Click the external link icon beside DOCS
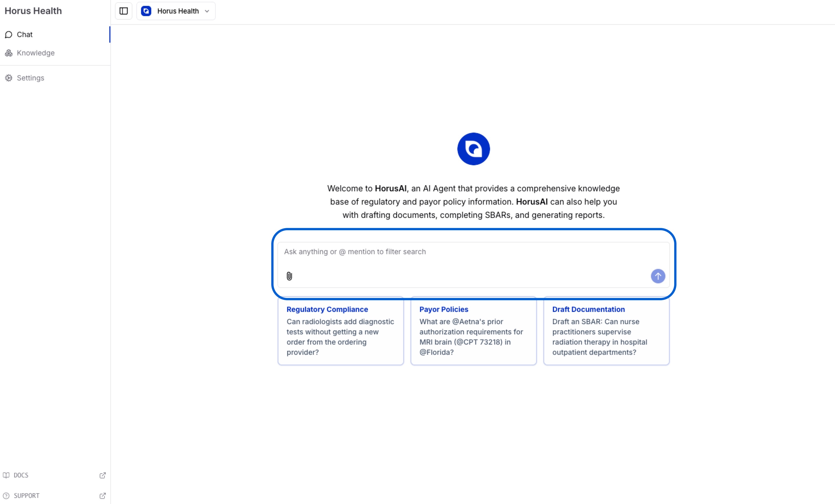This screenshot has width=835, height=504. pos(102,475)
